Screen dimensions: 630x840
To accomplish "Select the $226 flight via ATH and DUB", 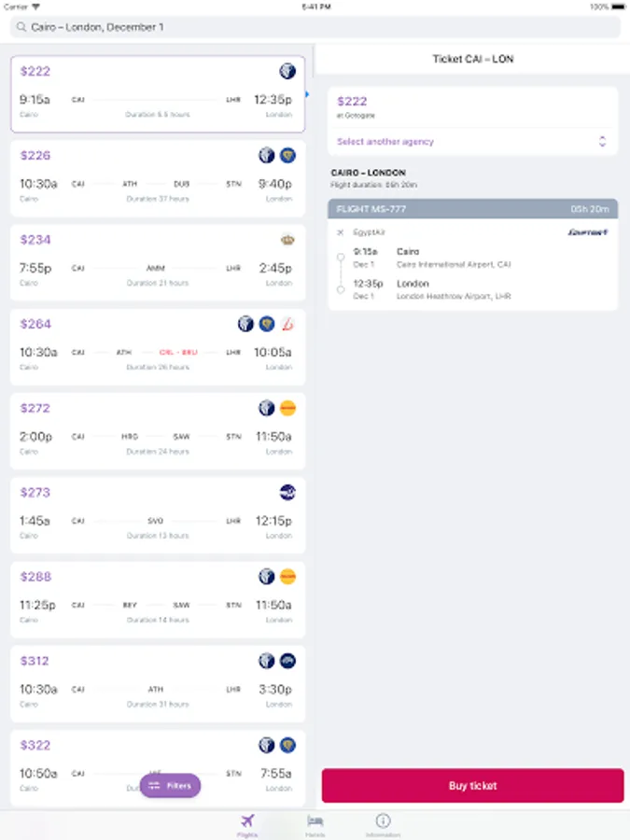I will [x=158, y=178].
